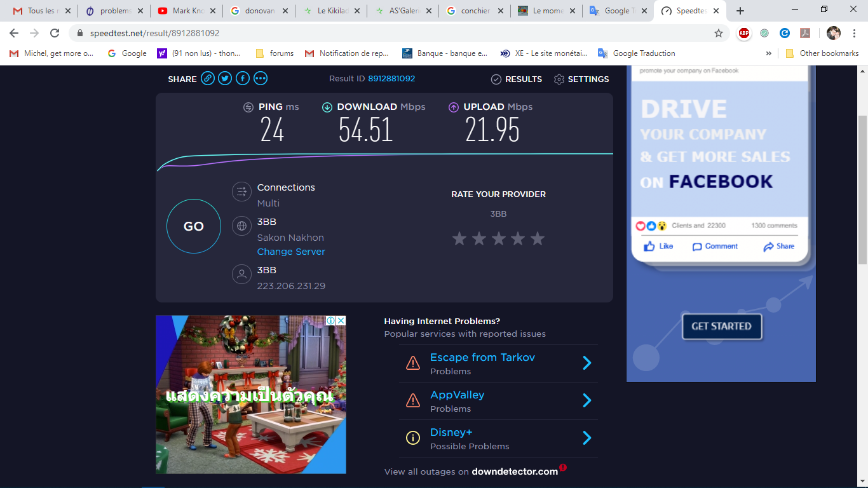
Task: Open Chrome three-dot menu
Action: point(853,33)
